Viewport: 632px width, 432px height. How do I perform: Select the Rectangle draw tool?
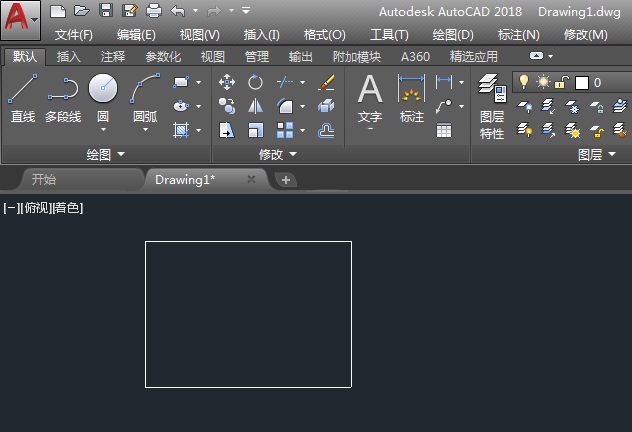pos(181,82)
